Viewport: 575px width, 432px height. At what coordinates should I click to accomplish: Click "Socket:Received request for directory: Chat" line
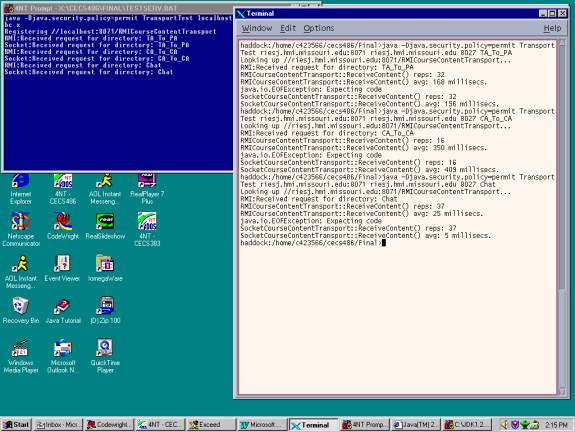89,72
